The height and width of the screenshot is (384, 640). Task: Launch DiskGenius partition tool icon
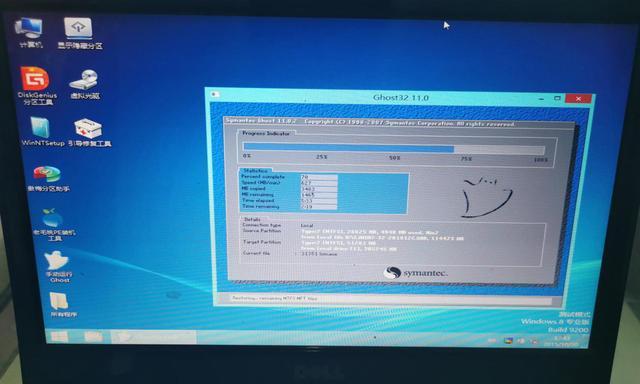point(37,86)
